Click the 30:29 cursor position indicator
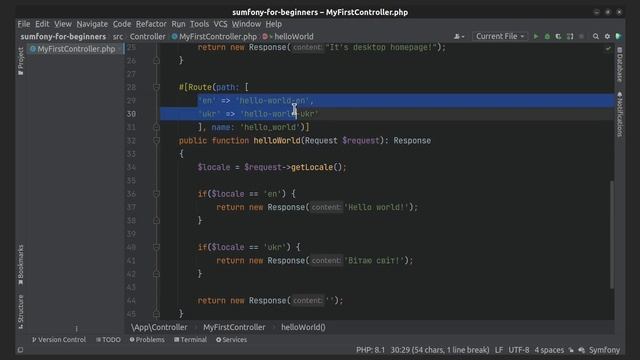The height and width of the screenshot is (360, 640). point(440,350)
